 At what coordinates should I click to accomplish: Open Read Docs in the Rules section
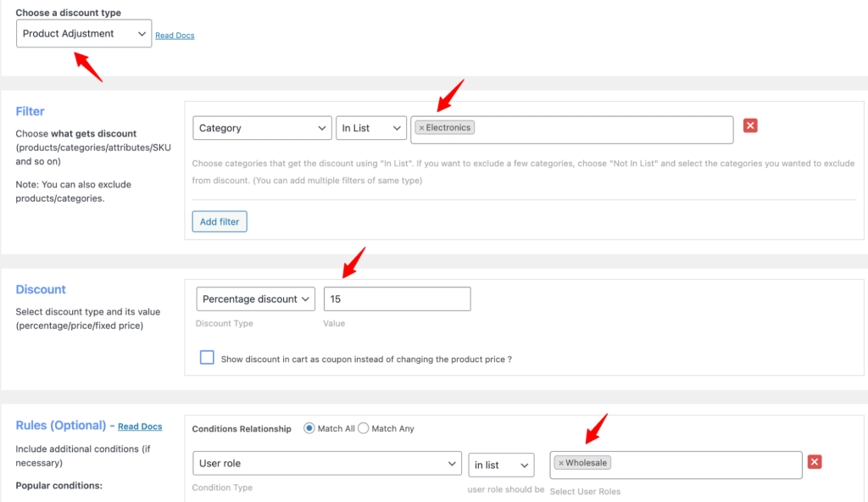[x=139, y=426]
